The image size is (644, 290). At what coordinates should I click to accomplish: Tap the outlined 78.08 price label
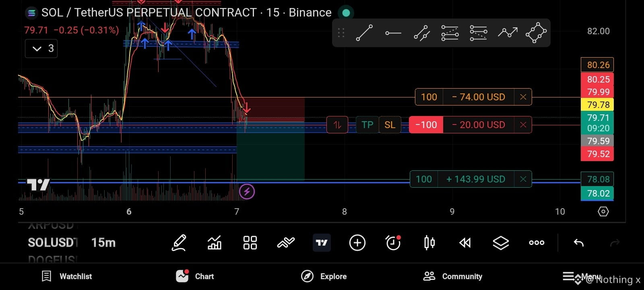tap(597, 179)
